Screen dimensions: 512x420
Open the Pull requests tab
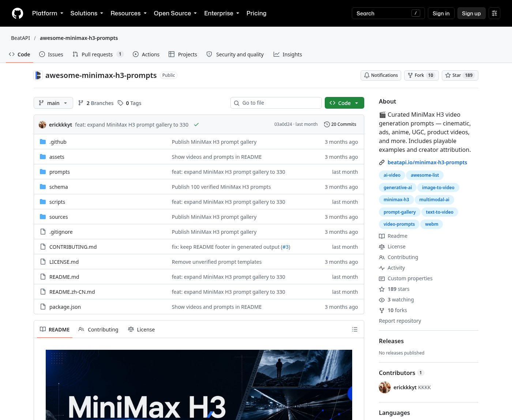pos(98,54)
